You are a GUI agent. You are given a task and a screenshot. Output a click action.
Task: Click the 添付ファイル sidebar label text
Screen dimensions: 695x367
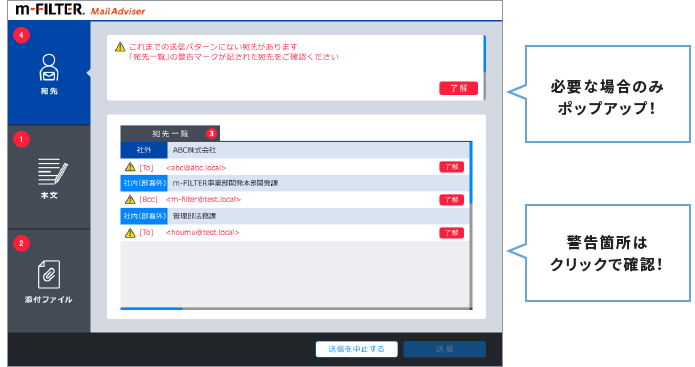click(x=49, y=300)
